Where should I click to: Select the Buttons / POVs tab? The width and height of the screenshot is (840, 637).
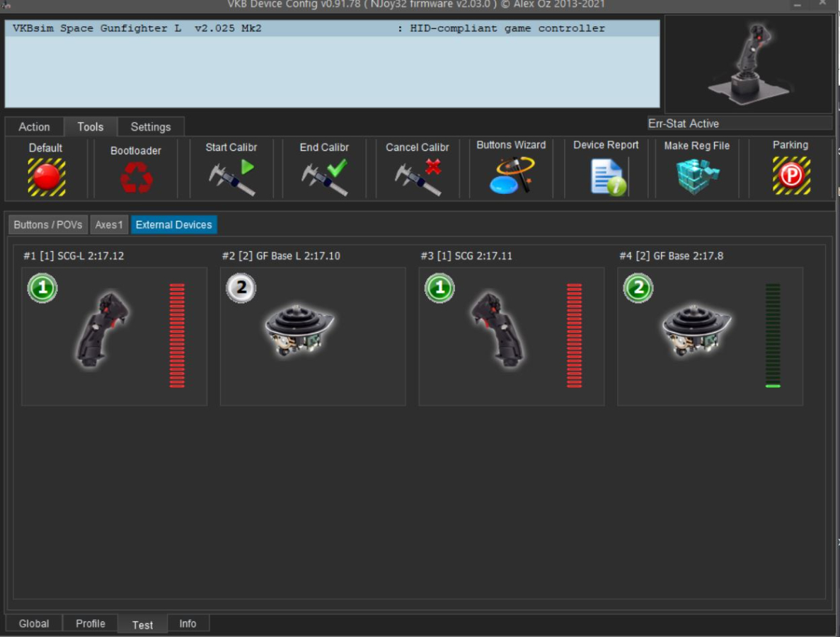(48, 225)
